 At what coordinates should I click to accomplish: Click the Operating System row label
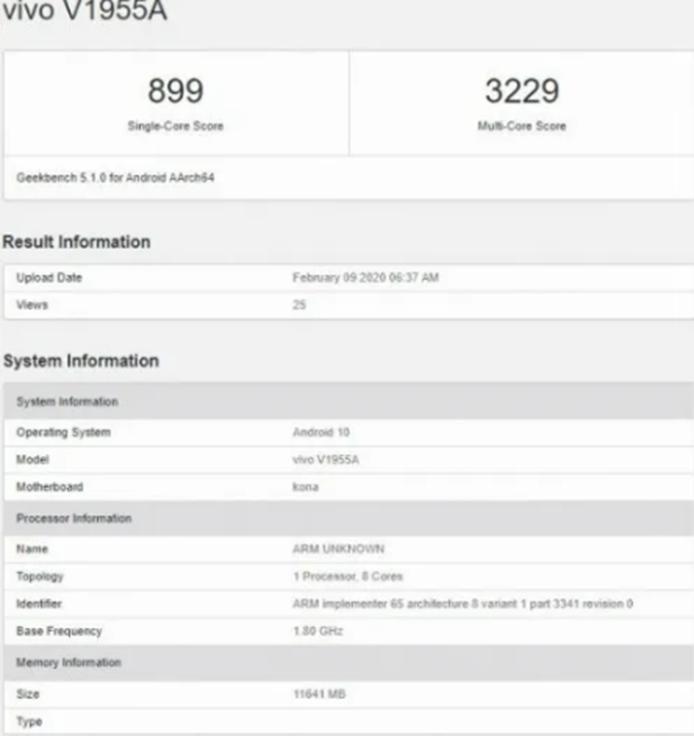(x=63, y=432)
